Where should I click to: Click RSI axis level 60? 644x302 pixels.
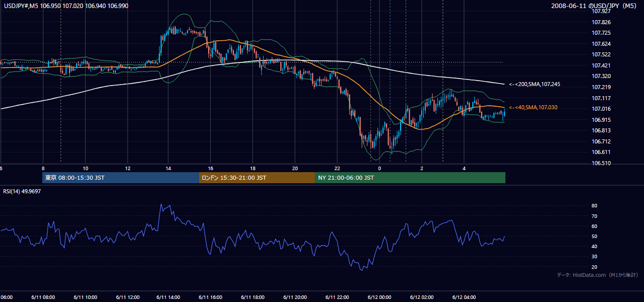[x=595, y=226]
